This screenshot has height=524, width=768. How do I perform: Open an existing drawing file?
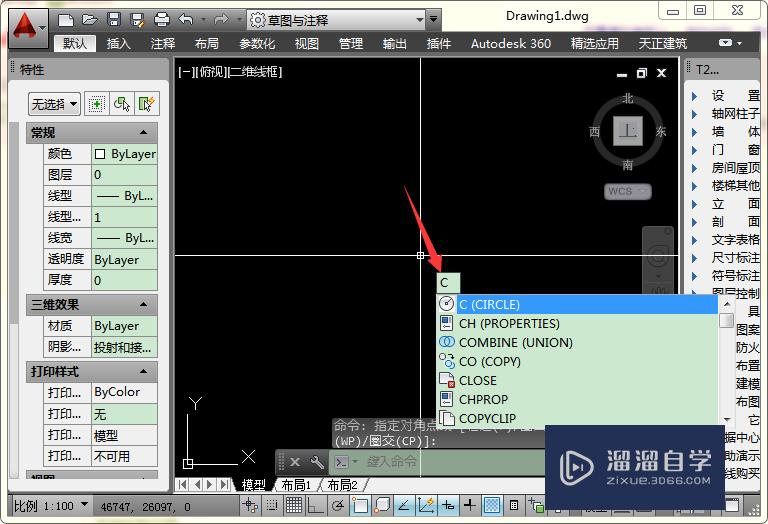[x=90, y=20]
